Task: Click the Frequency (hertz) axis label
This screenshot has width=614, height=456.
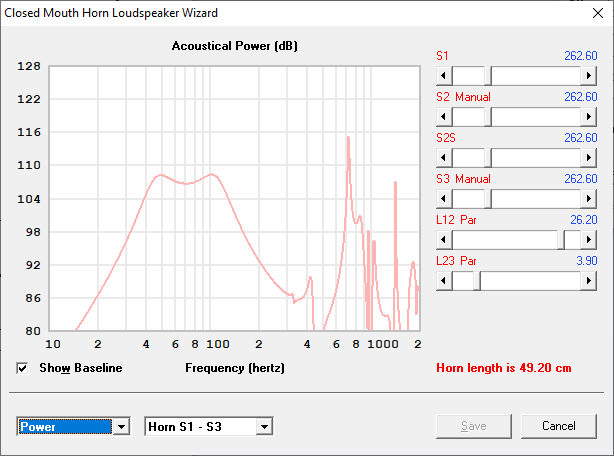Action: [235, 368]
